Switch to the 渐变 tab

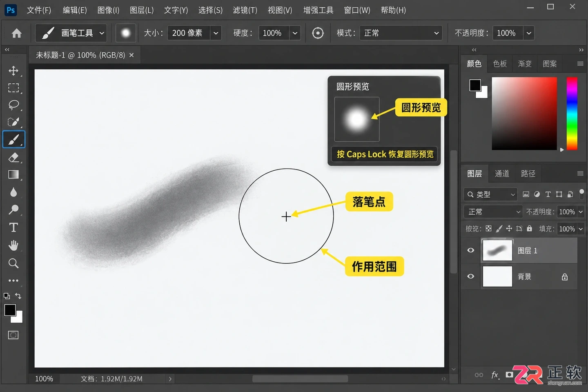point(525,64)
